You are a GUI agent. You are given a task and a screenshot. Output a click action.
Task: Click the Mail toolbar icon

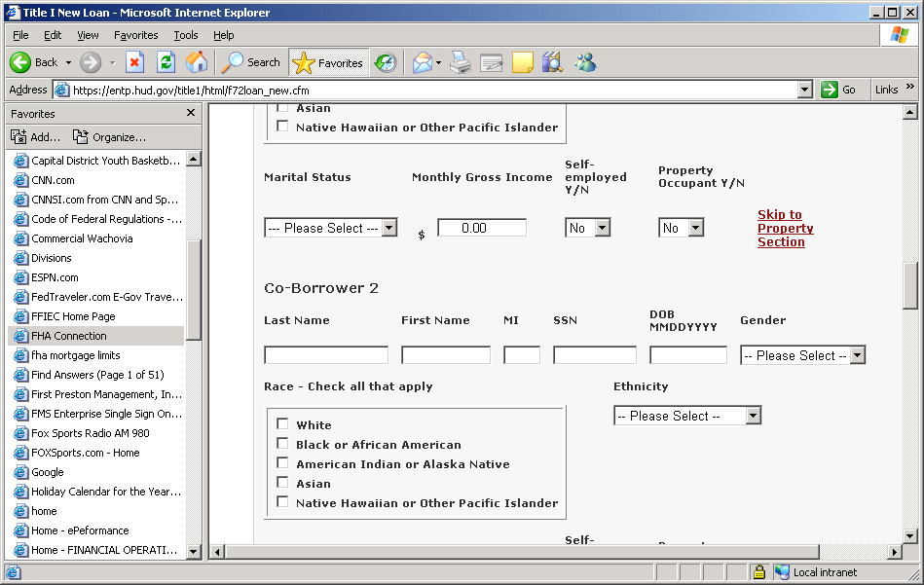[x=423, y=62]
